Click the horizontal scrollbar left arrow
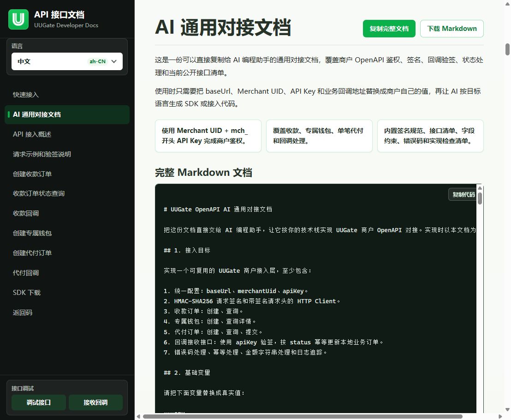The width and height of the screenshot is (511, 420). [138, 416]
